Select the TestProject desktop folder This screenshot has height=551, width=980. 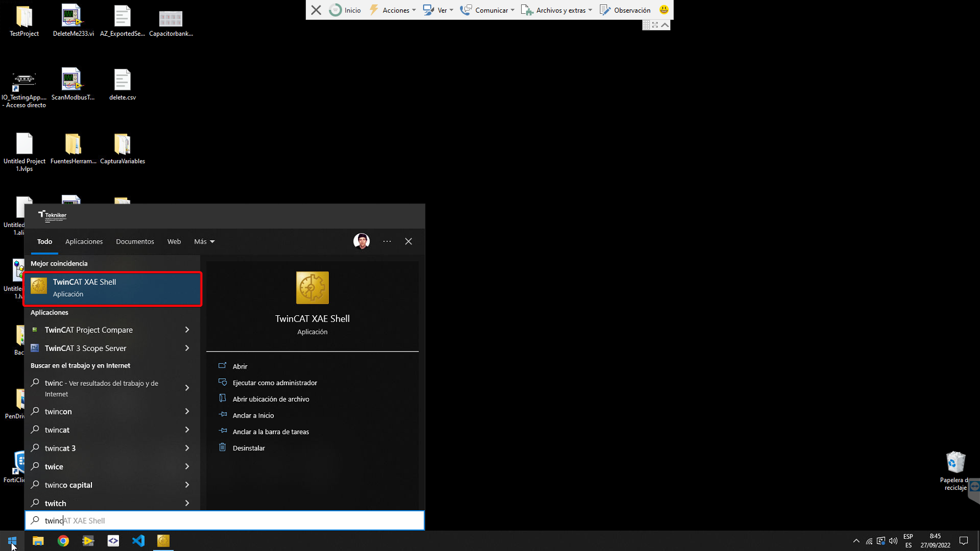pos(24,21)
